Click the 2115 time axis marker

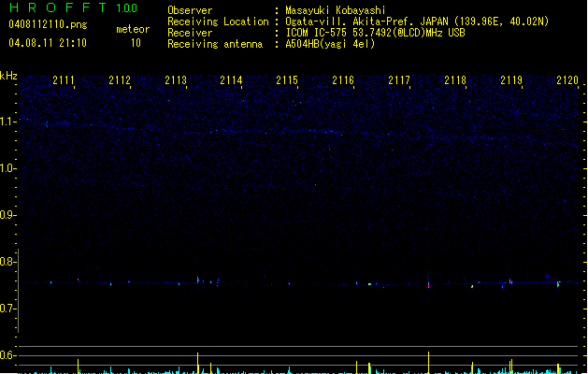click(x=287, y=80)
